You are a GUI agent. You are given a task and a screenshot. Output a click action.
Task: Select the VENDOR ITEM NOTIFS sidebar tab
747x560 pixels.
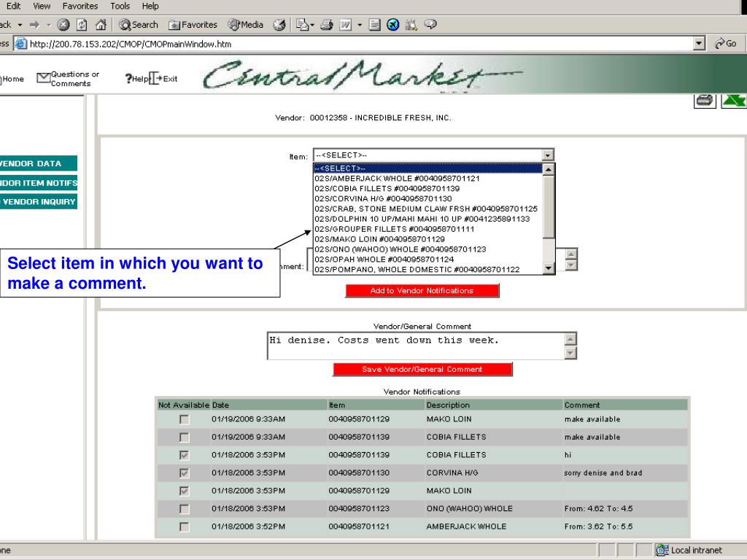pyautogui.click(x=38, y=183)
